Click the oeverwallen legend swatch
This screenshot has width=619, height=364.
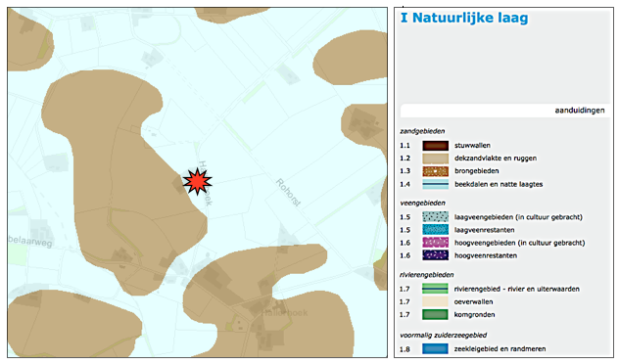point(436,301)
